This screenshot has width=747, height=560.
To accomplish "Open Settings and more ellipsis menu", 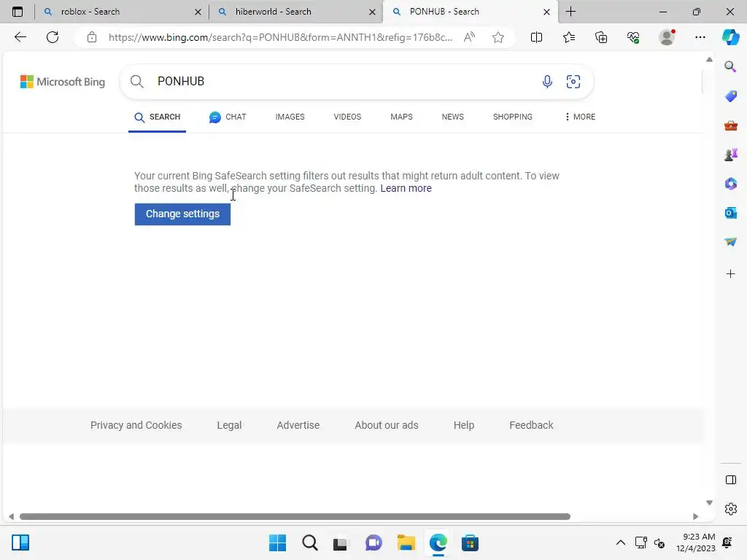I will (x=700, y=37).
